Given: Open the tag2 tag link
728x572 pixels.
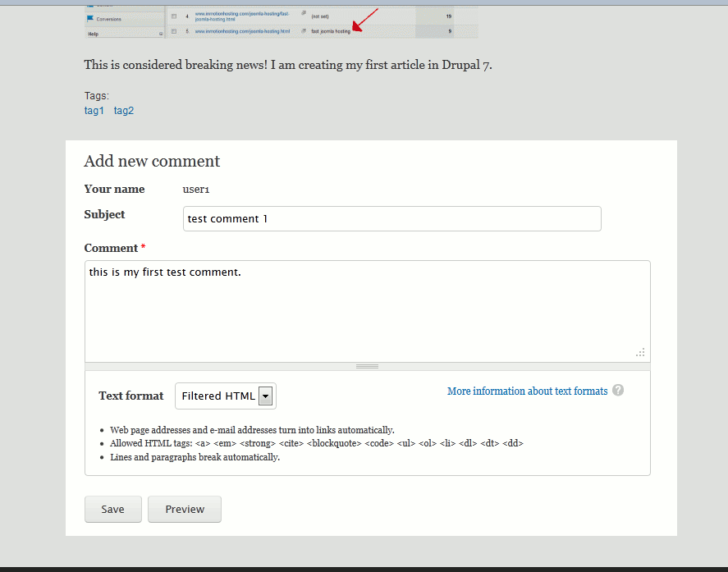Looking at the screenshot, I should pyautogui.click(x=124, y=111).
